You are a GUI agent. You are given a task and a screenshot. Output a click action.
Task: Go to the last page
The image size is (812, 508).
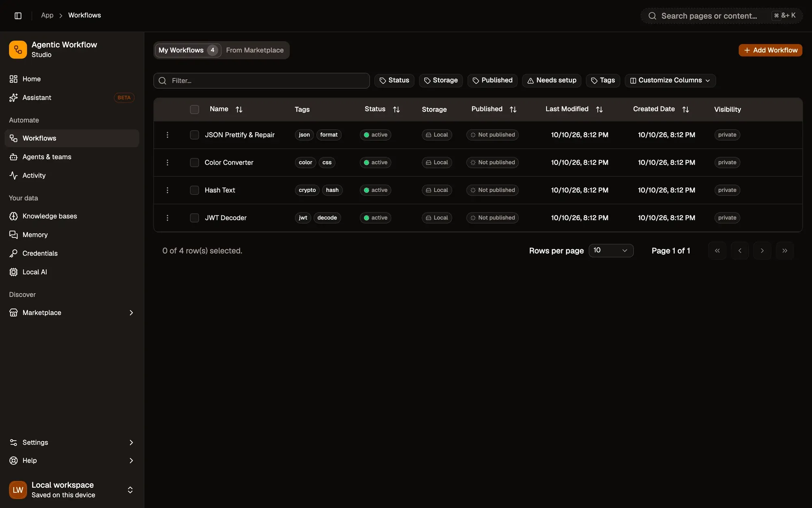[x=784, y=251]
